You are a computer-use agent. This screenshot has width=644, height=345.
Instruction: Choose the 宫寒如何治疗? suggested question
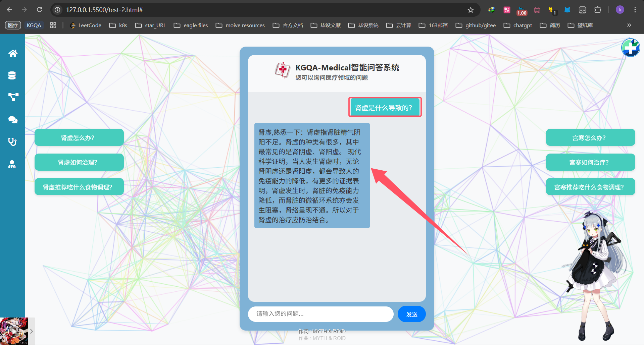tap(590, 162)
